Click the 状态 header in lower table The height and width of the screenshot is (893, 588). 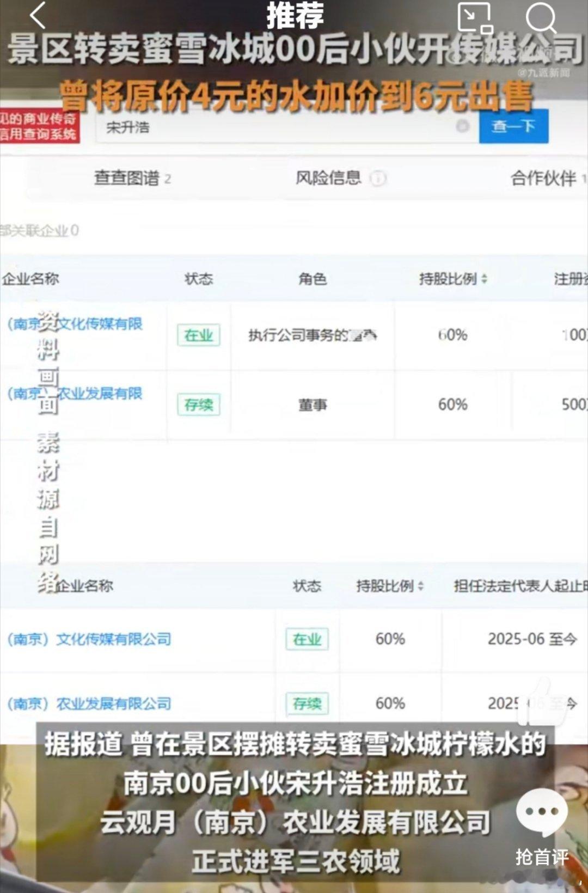click(307, 586)
